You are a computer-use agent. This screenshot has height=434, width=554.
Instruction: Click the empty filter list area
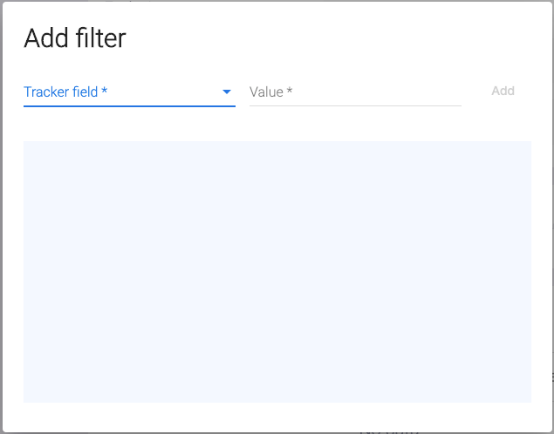coord(277,272)
